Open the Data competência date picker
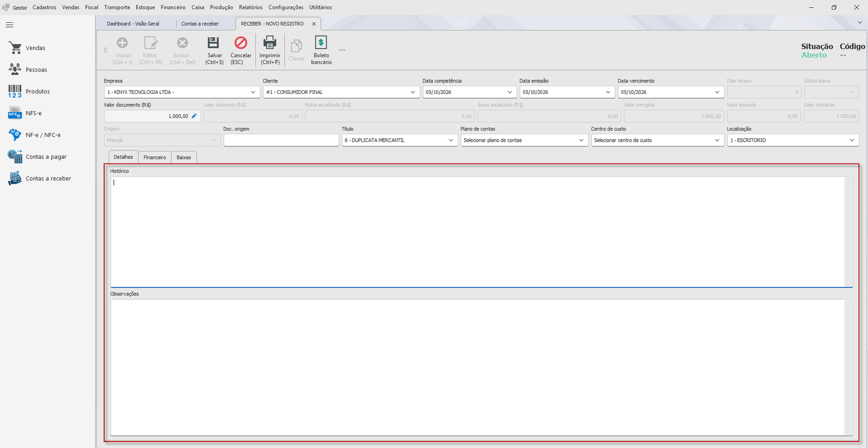868x448 pixels. pyautogui.click(x=509, y=92)
